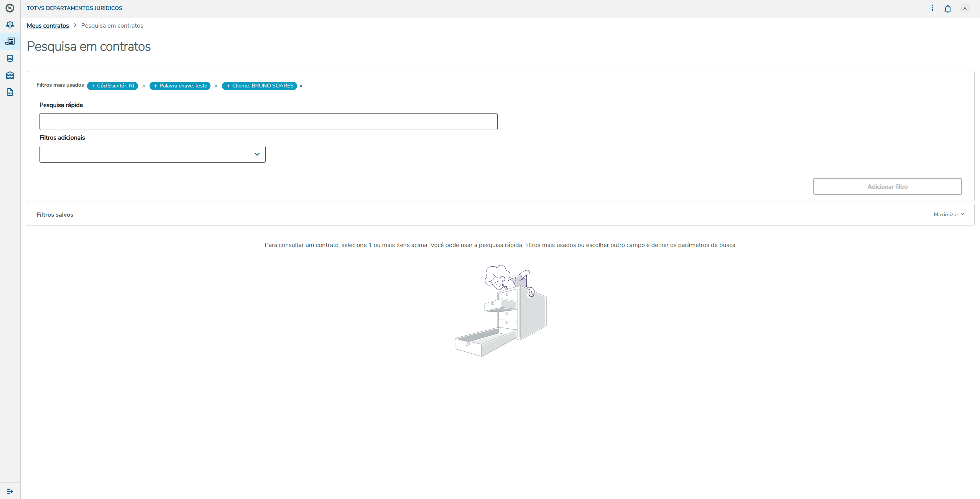
Task: Open the three-dot options menu
Action: [932, 8]
